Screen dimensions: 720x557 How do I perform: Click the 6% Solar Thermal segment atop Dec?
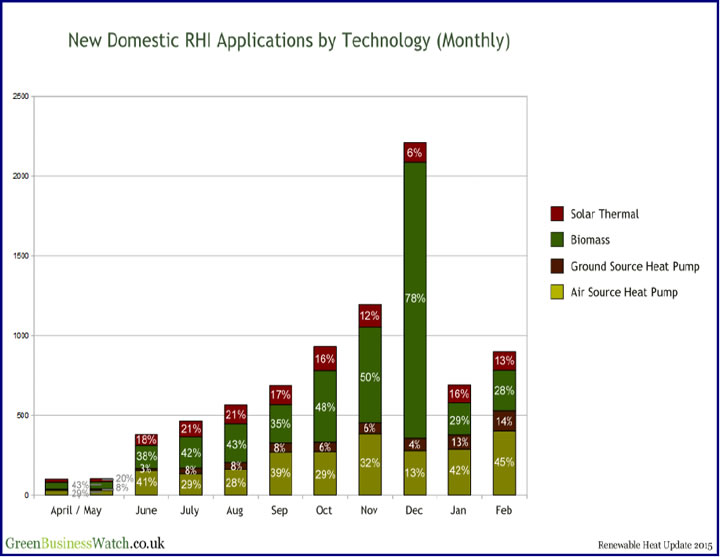pyautogui.click(x=415, y=152)
